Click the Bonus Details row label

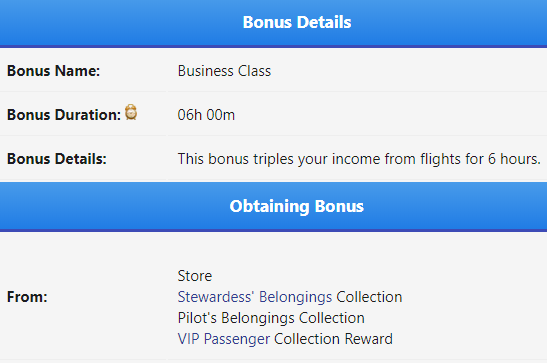(57, 159)
